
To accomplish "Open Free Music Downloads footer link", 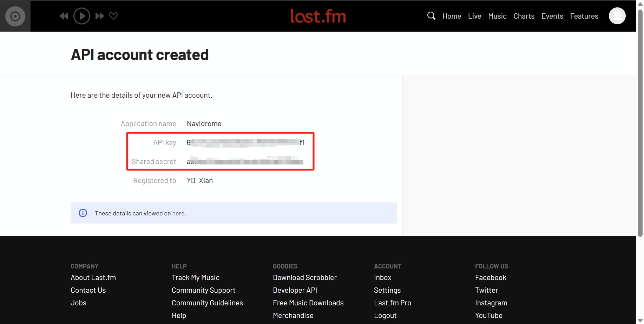I will 308,303.
